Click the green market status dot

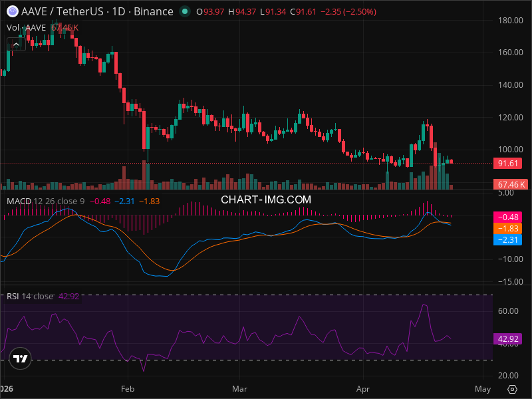[x=185, y=11]
